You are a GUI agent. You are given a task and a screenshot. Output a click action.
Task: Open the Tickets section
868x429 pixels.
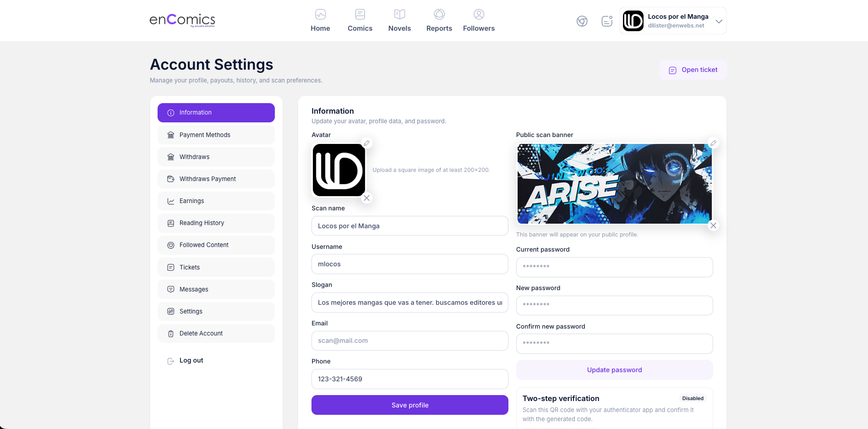[x=216, y=267]
